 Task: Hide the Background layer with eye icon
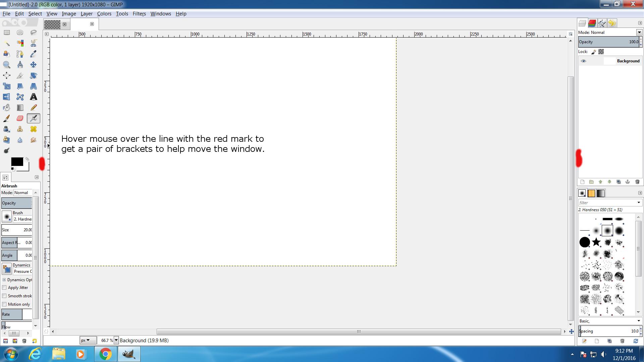(583, 61)
